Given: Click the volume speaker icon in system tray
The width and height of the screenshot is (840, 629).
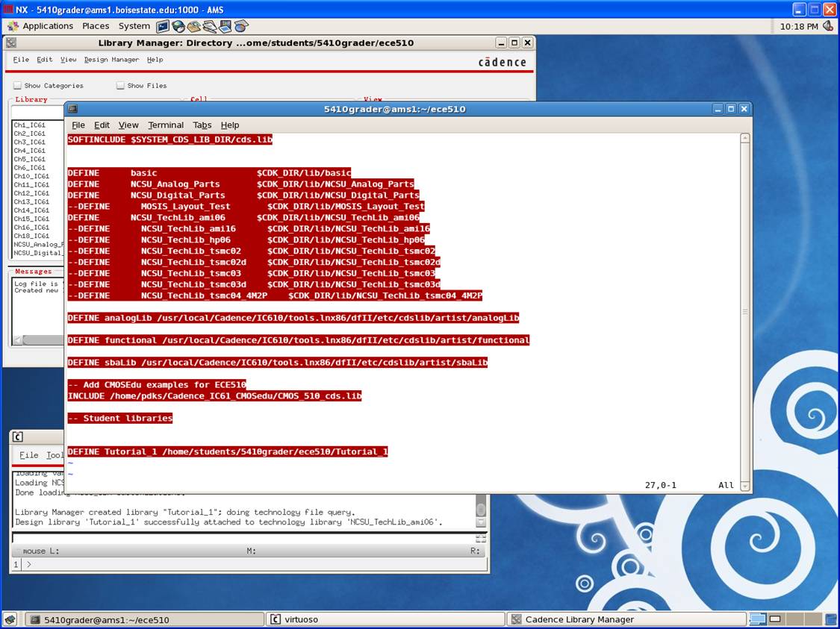Looking at the screenshot, I should [827, 26].
